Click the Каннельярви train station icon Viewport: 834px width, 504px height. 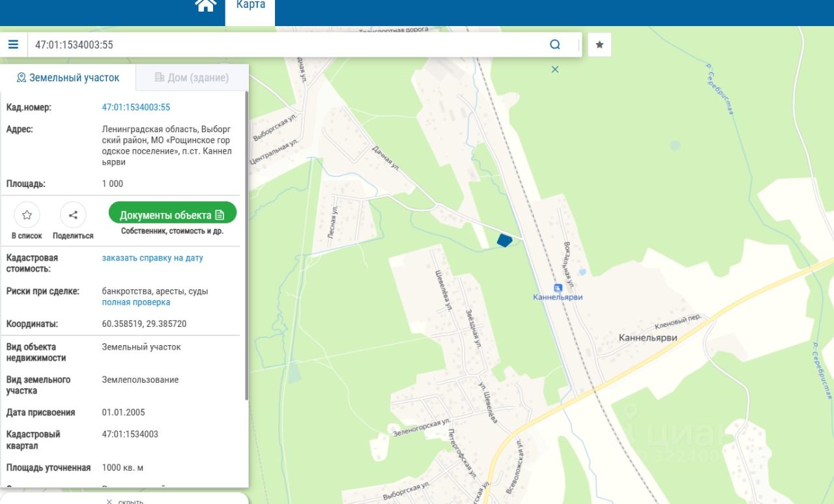[x=558, y=288]
